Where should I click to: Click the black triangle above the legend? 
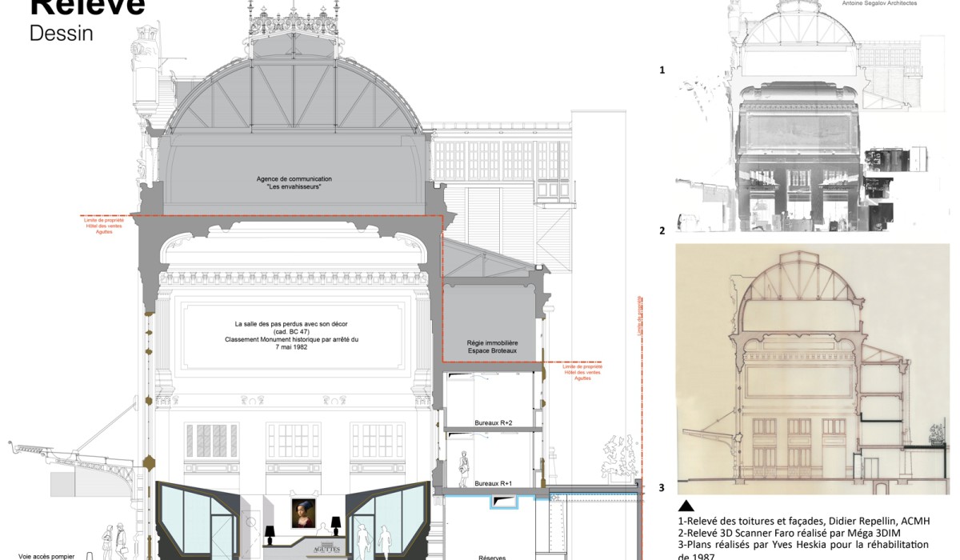686,506
